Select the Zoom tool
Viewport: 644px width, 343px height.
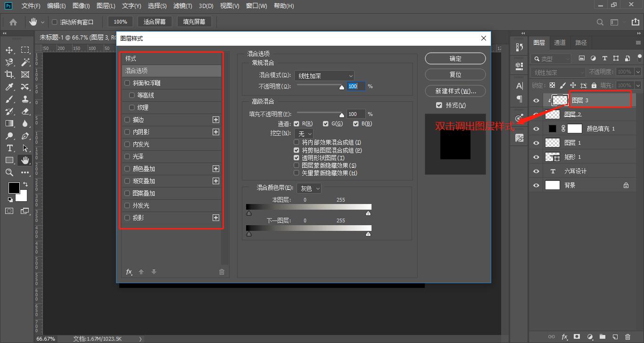click(x=9, y=172)
